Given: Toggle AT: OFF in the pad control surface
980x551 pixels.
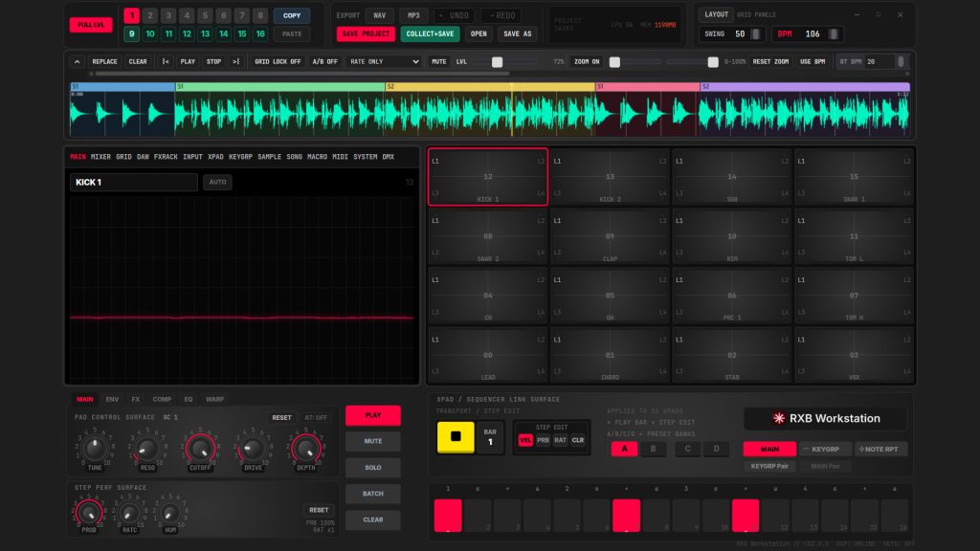Looking at the screenshot, I should point(316,417).
